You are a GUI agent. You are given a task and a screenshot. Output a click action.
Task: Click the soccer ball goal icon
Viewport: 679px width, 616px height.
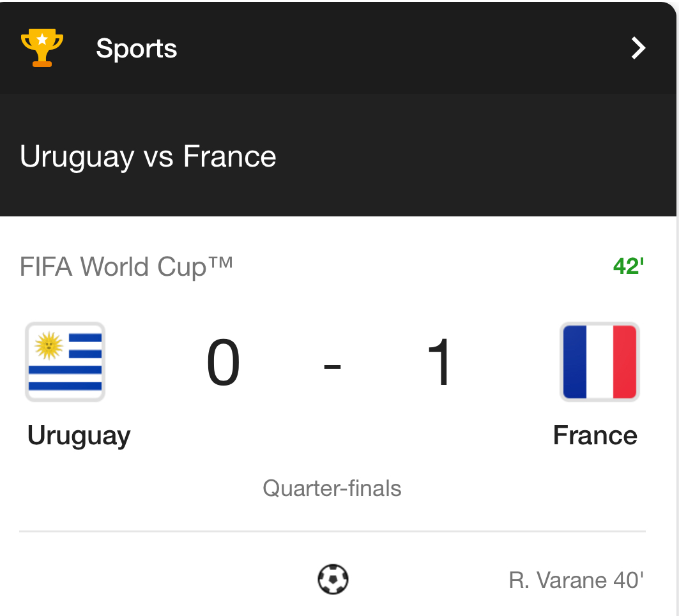(x=333, y=580)
